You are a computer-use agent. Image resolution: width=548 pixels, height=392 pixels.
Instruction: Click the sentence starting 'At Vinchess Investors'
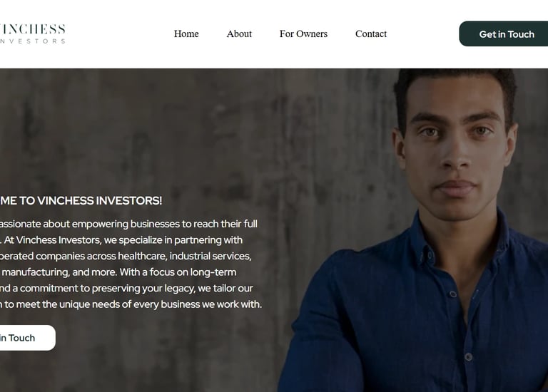tap(123, 240)
